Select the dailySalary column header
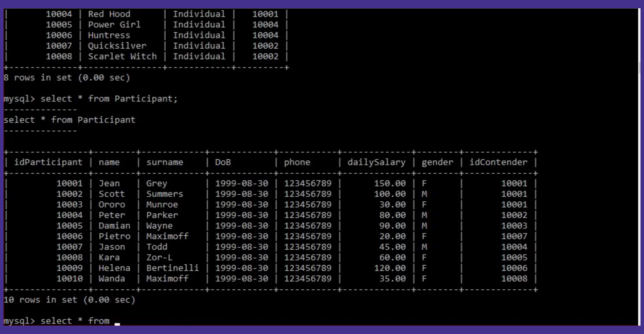Image resolution: width=644 pixels, height=334 pixels. 376,162
